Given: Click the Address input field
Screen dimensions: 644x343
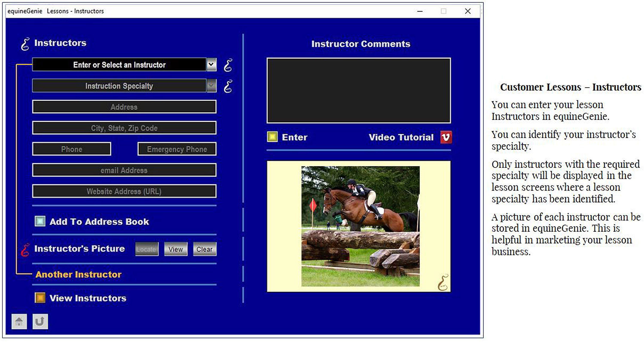Looking at the screenshot, I should click(x=124, y=107).
